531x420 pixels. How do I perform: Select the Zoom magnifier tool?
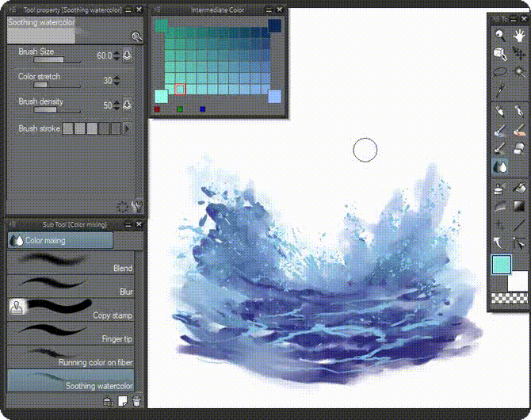(x=500, y=35)
